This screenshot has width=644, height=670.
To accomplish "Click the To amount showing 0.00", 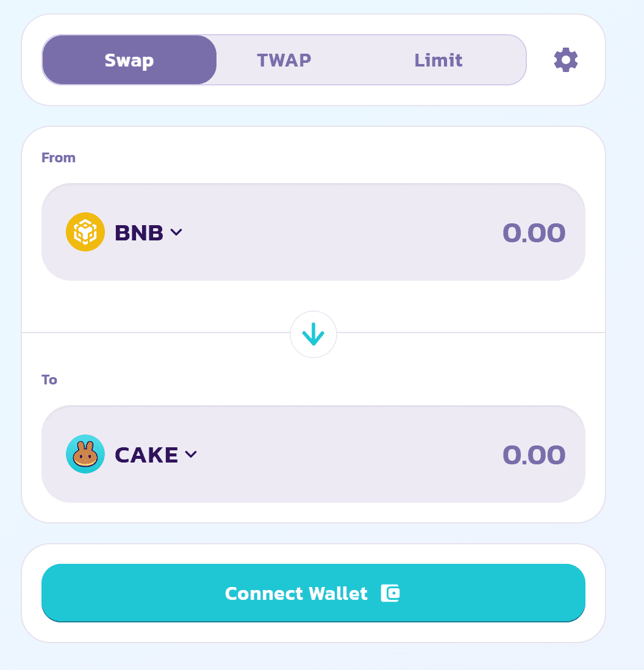I will click(534, 454).
